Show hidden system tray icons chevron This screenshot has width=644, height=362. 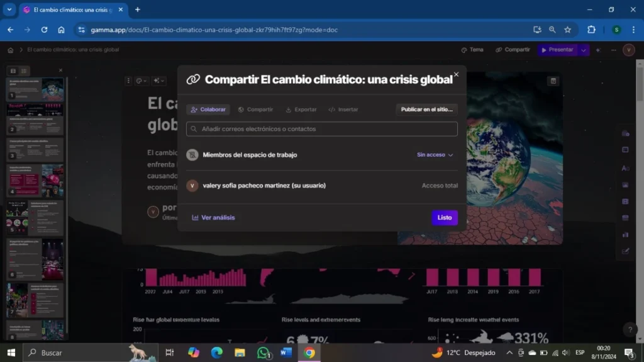point(509,353)
